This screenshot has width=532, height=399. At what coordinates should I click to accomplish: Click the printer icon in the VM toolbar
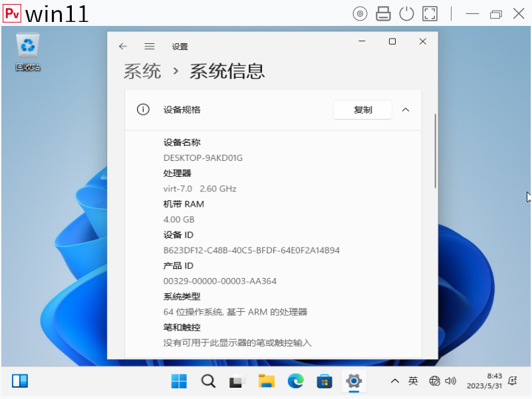[x=383, y=14]
